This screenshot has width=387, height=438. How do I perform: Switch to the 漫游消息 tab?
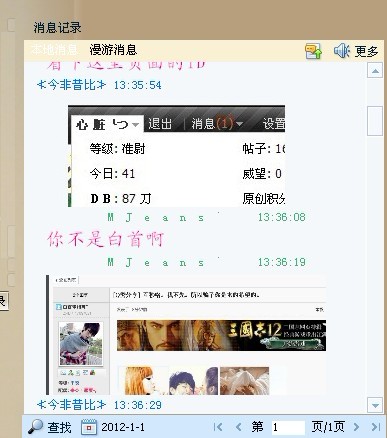click(113, 50)
